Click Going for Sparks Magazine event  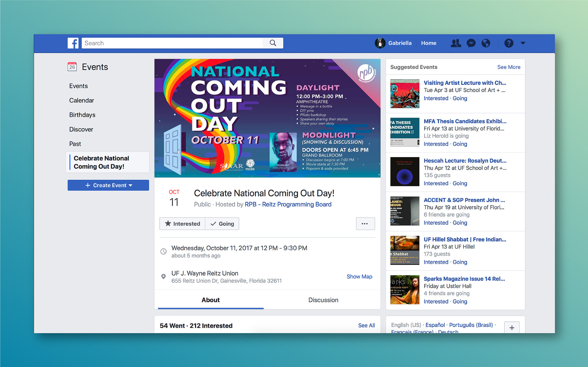click(460, 301)
